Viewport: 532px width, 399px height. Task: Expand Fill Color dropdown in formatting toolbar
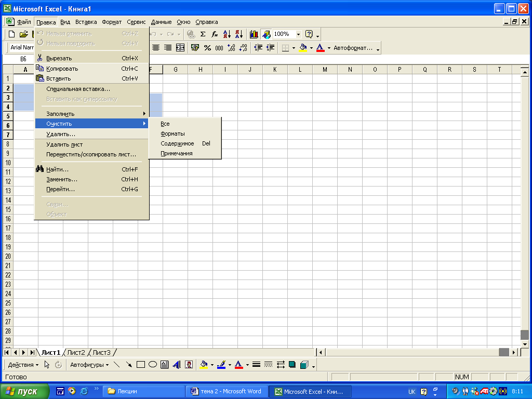click(x=311, y=48)
